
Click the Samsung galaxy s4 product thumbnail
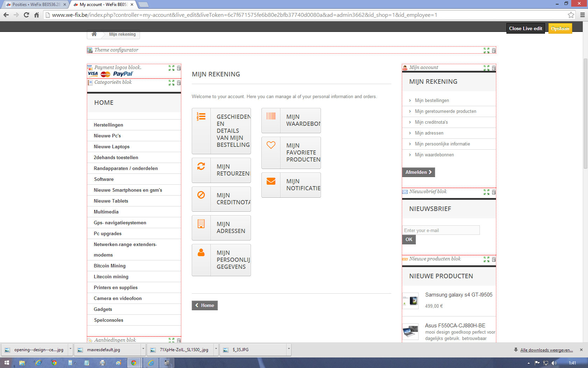click(x=411, y=301)
